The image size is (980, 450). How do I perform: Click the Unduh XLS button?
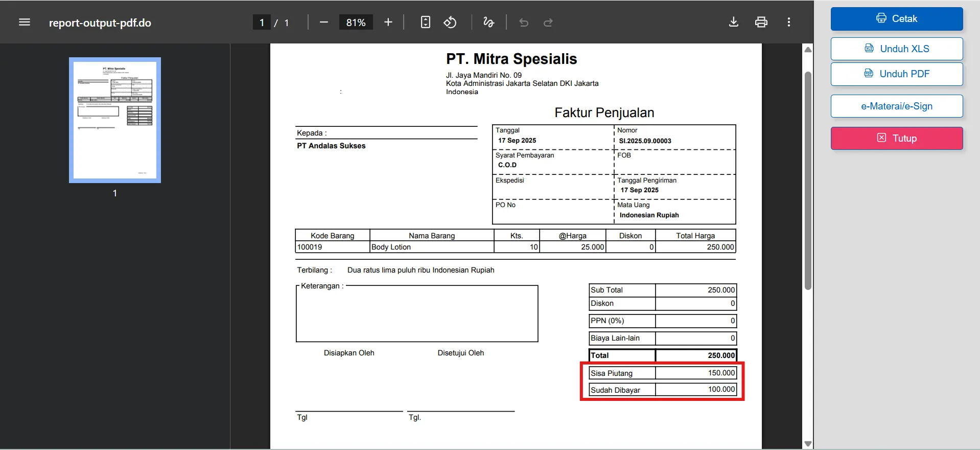896,49
